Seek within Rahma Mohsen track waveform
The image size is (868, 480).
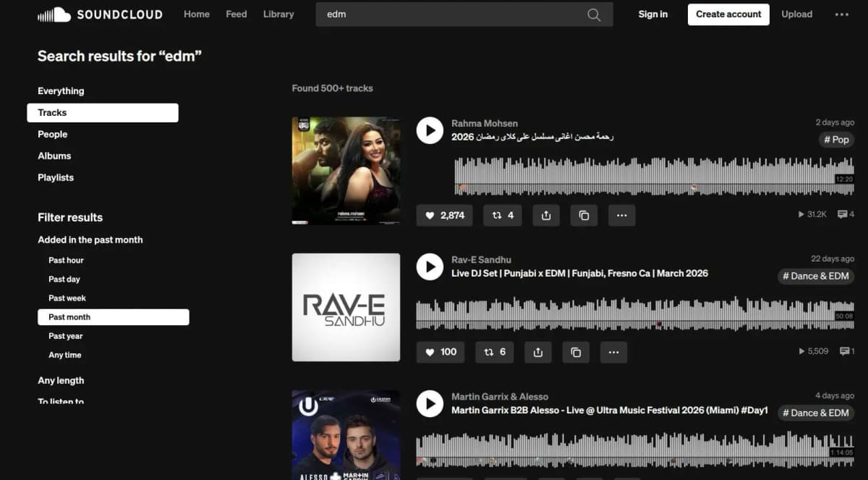point(655,176)
